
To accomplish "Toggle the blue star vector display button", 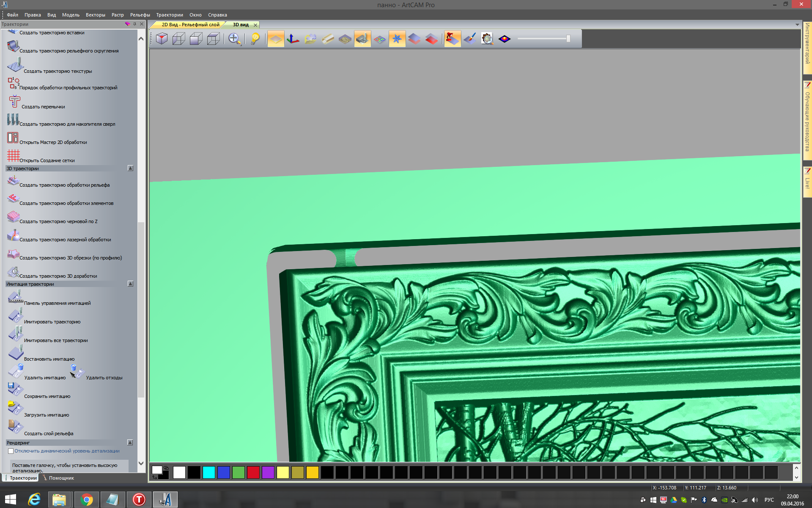I will click(397, 39).
